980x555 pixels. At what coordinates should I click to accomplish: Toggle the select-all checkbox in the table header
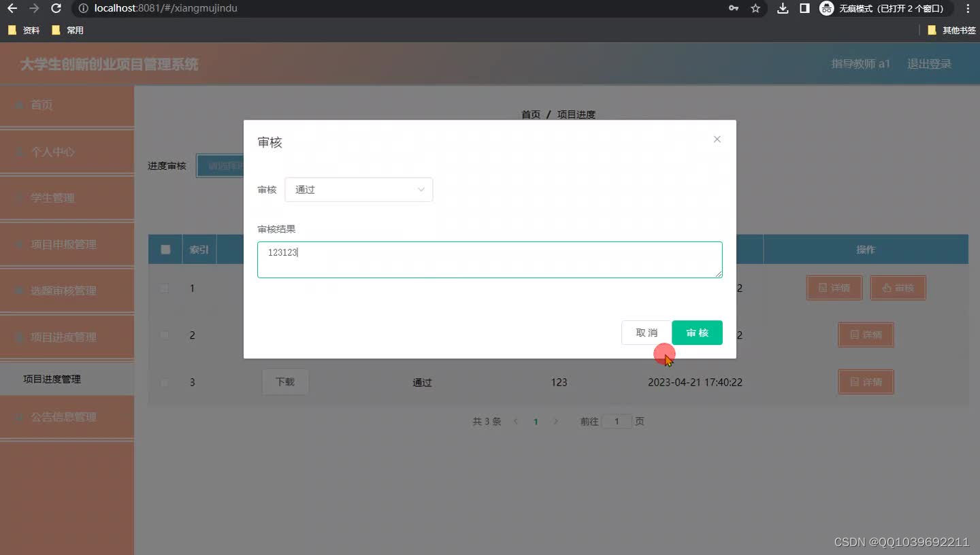pos(164,249)
